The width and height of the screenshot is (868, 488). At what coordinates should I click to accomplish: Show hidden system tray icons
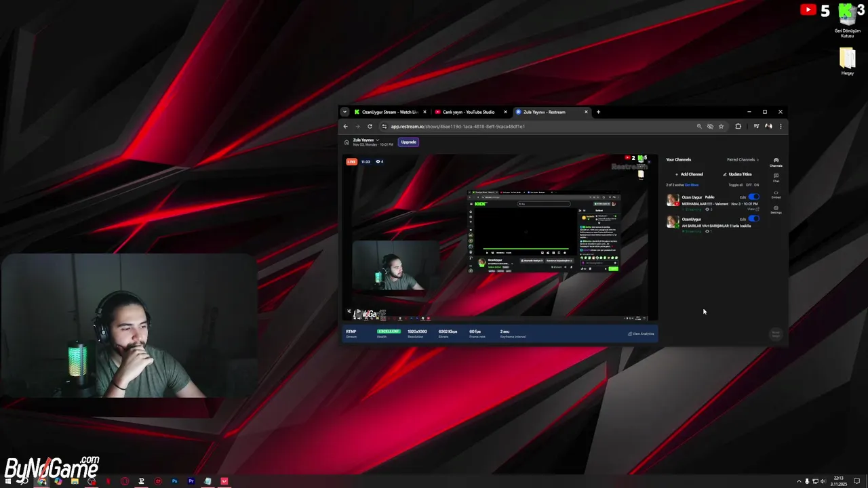click(798, 481)
